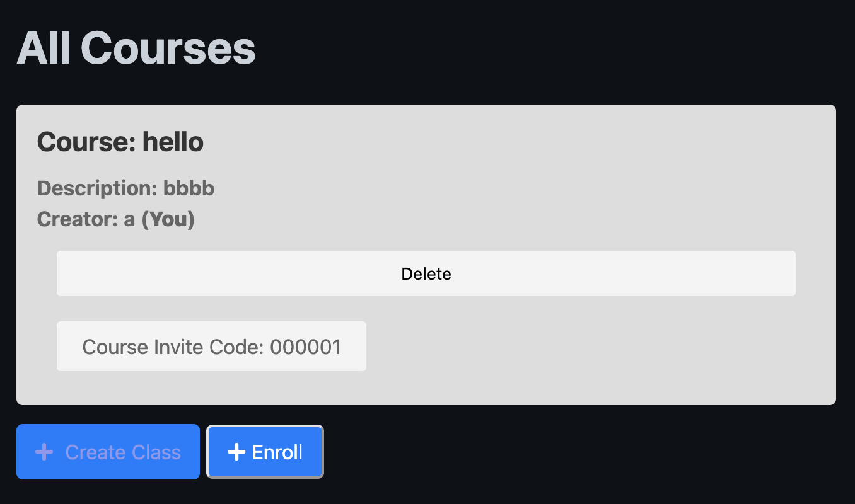This screenshot has height=504, width=855.
Task: Click the "Create Class" text label
Action: coord(123,452)
